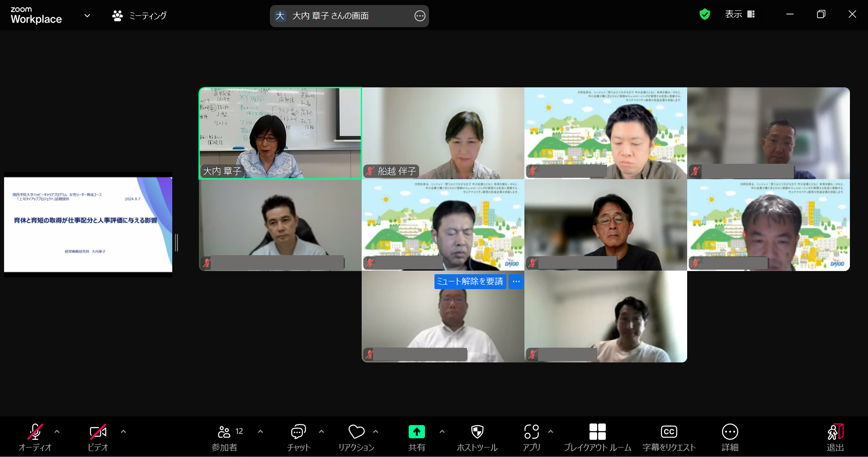Viewport: 868px width, 457px height.
Task: Click 字幕をリクエスト closed caption icon
Action: [669, 437]
